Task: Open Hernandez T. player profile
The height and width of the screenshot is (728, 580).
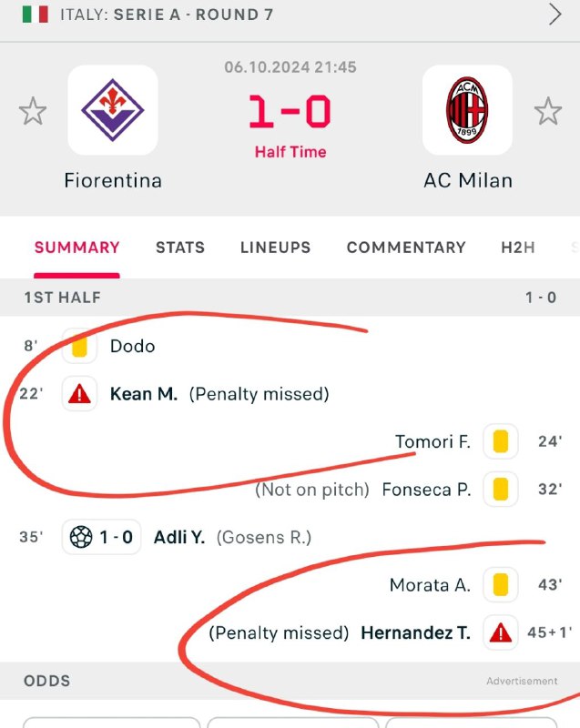Action: click(416, 633)
